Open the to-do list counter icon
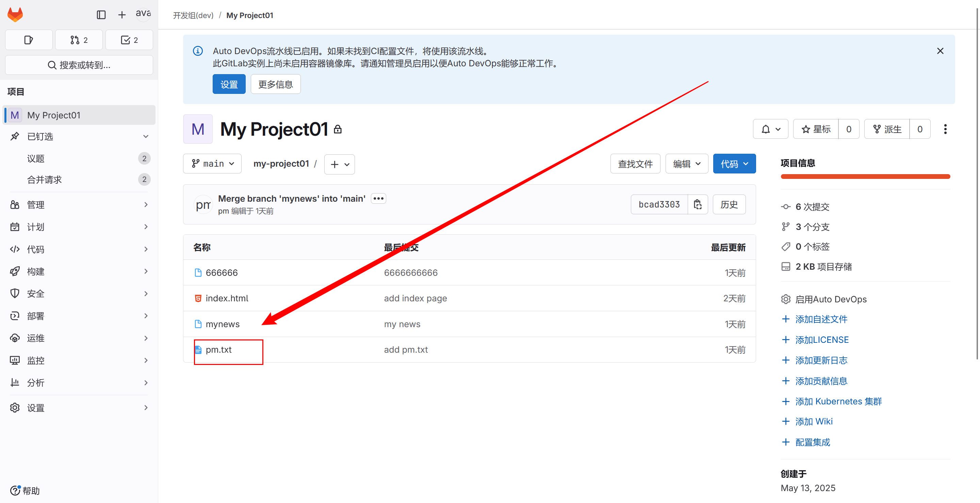Viewport: 980px width, 503px height. pyautogui.click(x=129, y=40)
